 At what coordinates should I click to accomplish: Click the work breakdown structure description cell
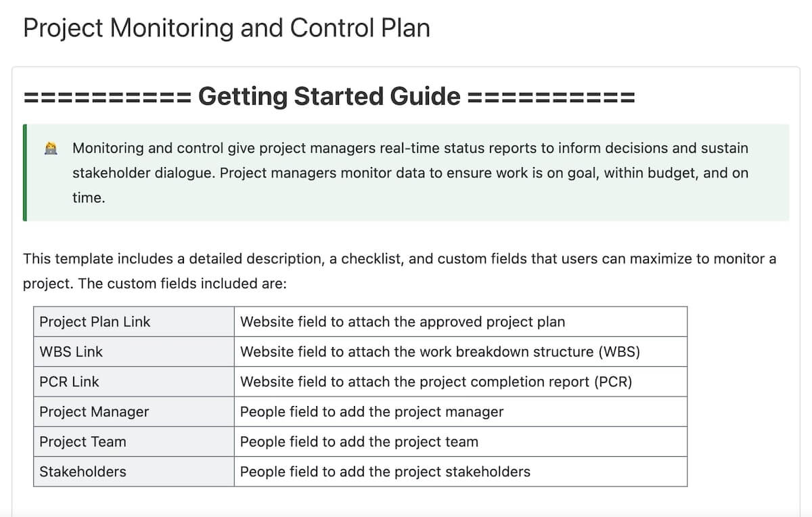click(460, 352)
